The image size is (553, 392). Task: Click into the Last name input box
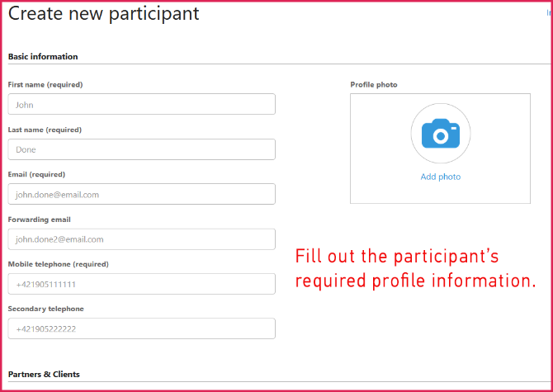tap(141, 149)
